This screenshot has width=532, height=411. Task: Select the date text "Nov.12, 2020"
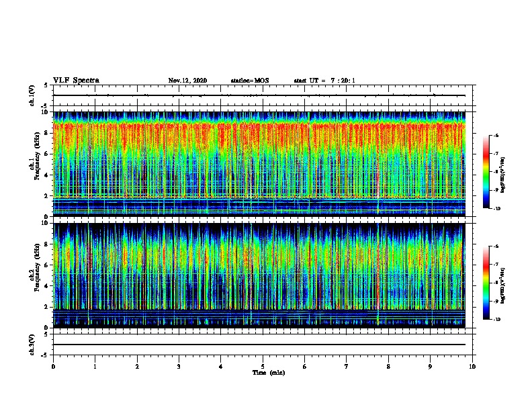tap(187, 81)
